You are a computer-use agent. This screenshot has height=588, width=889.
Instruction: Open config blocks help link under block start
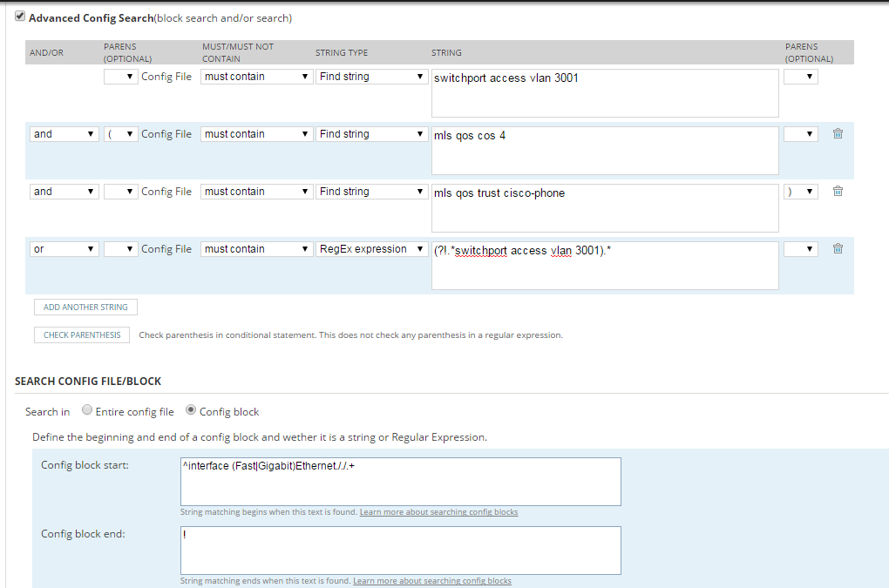pos(438,512)
